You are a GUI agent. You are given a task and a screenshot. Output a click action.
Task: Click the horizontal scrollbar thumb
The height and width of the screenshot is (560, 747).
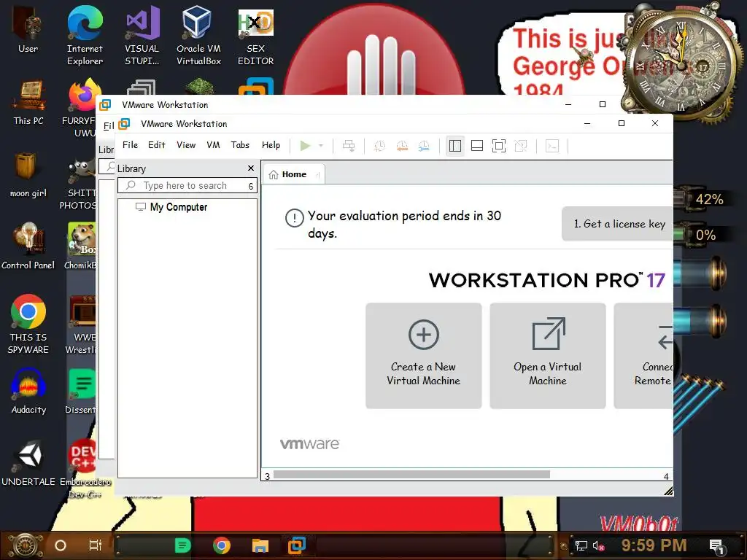pyautogui.click(x=411, y=475)
